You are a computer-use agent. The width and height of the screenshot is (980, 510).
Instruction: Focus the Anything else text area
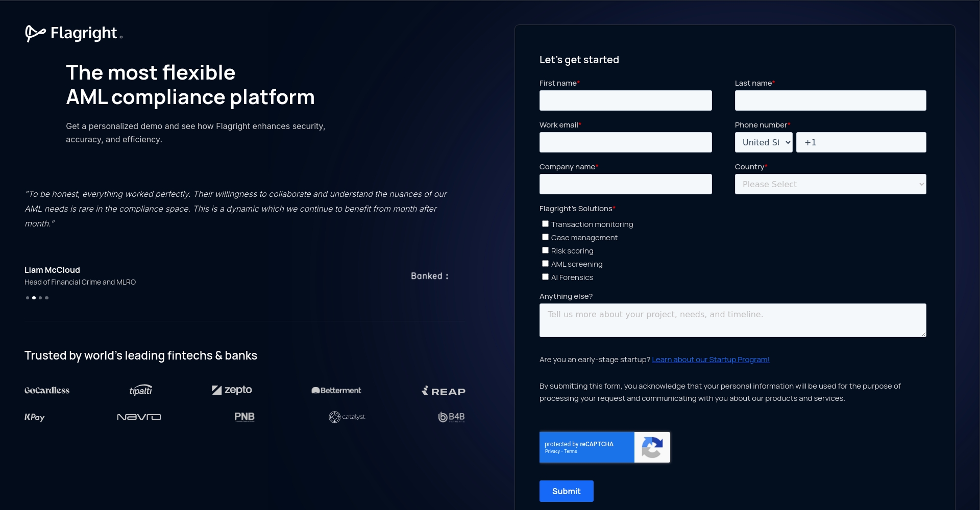tap(732, 320)
